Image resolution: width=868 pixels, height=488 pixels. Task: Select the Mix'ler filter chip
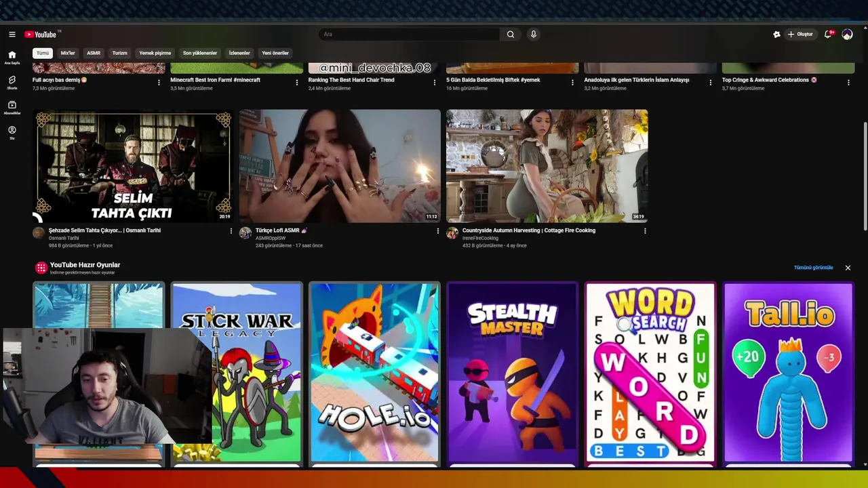tap(68, 53)
